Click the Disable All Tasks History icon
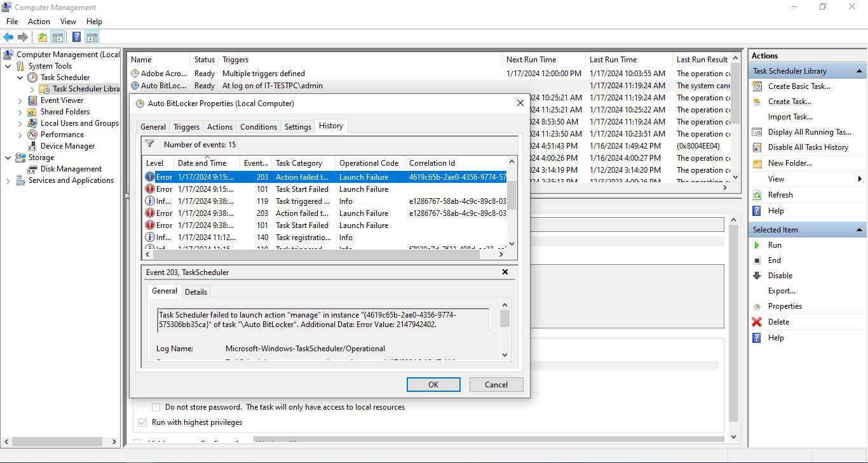 (x=757, y=147)
